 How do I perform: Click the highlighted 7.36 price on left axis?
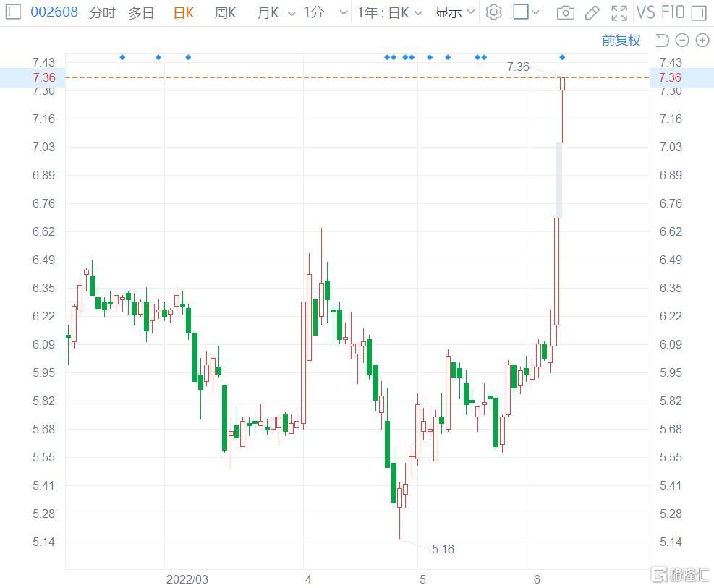tap(44, 77)
